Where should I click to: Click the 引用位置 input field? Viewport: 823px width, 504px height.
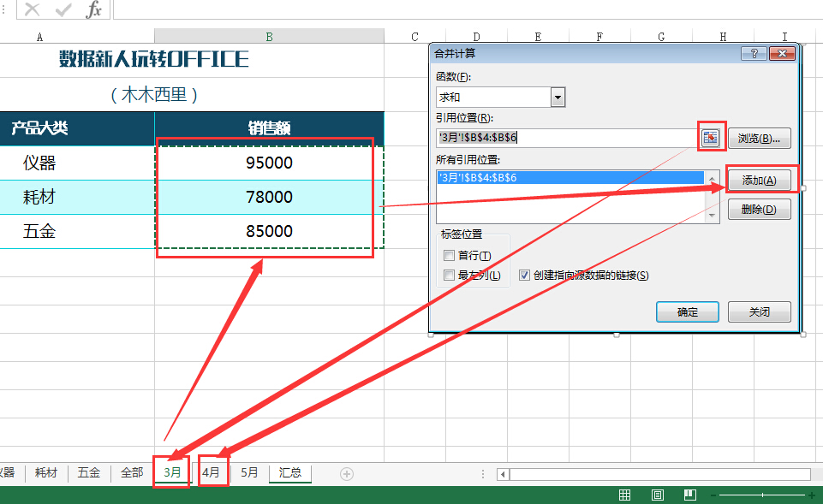coord(567,138)
